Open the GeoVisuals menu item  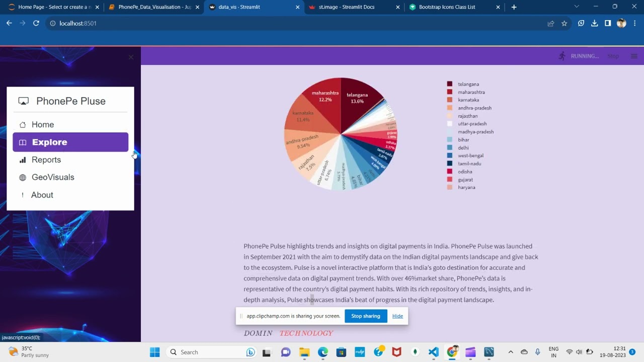click(70, 177)
